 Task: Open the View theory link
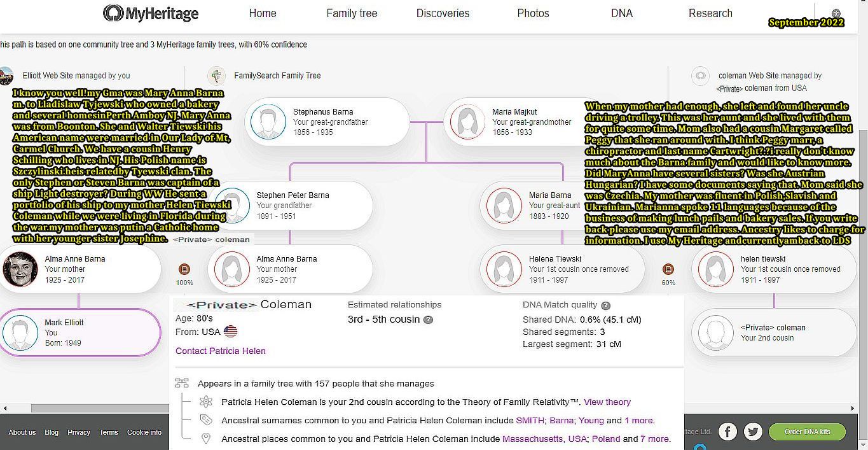[x=607, y=402]
